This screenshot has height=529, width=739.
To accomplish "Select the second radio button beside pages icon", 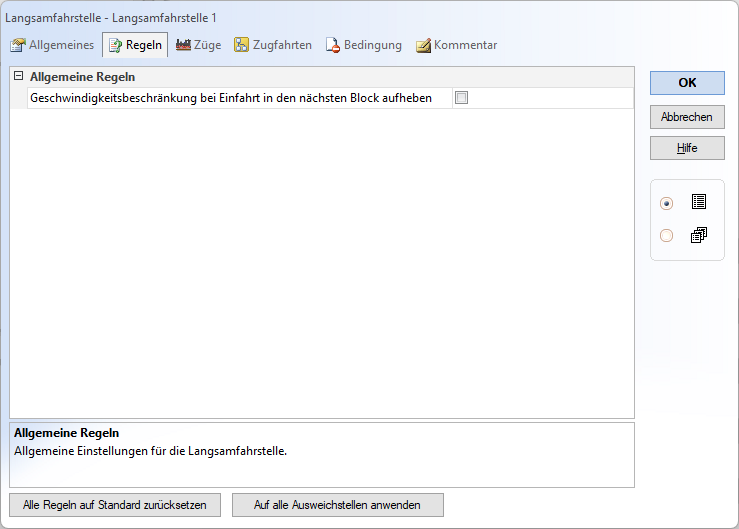I will [x=667, y=236].
